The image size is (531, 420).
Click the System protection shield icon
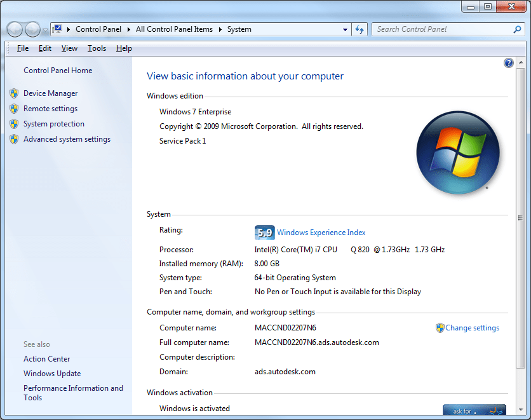(14, 123)
